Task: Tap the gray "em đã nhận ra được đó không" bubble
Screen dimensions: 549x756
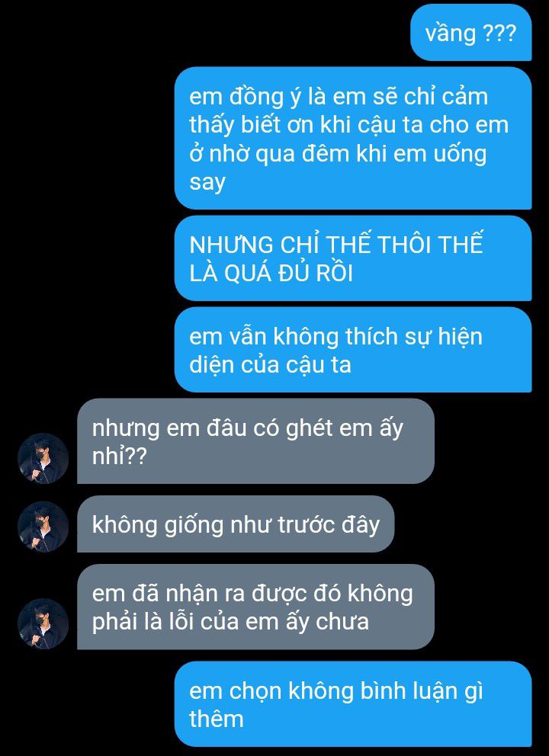Action: click(255, 607)
